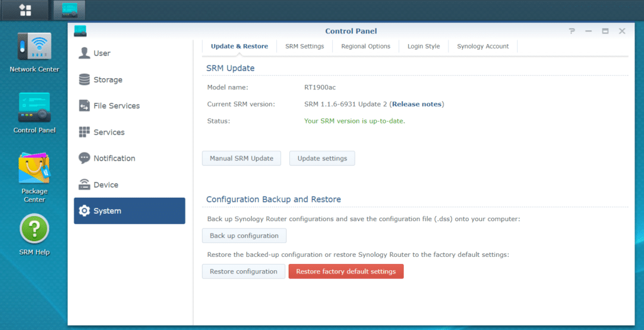This screenshot has width=644, height=330.
Task: Open Device section in sidebar
Action: coord(130,185)
